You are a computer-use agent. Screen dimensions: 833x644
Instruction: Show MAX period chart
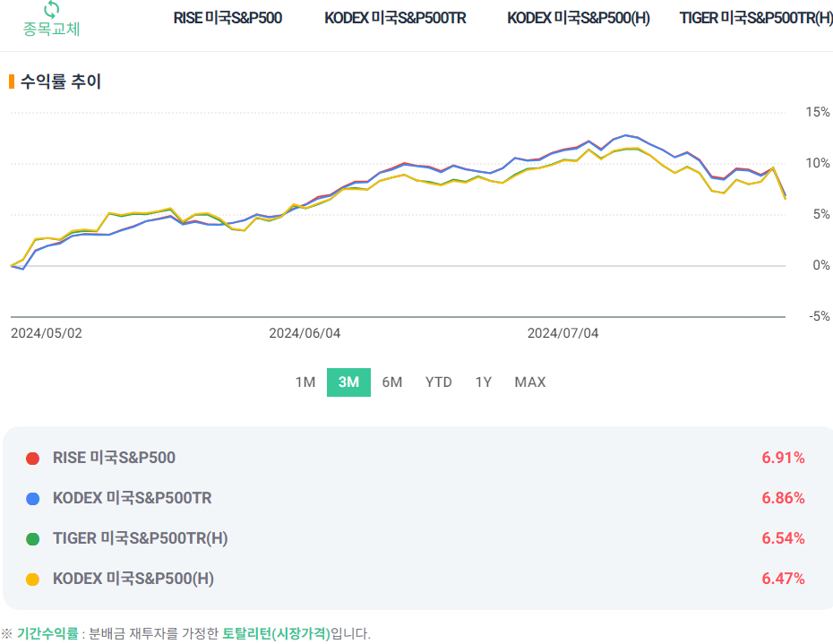coord(530,382)
